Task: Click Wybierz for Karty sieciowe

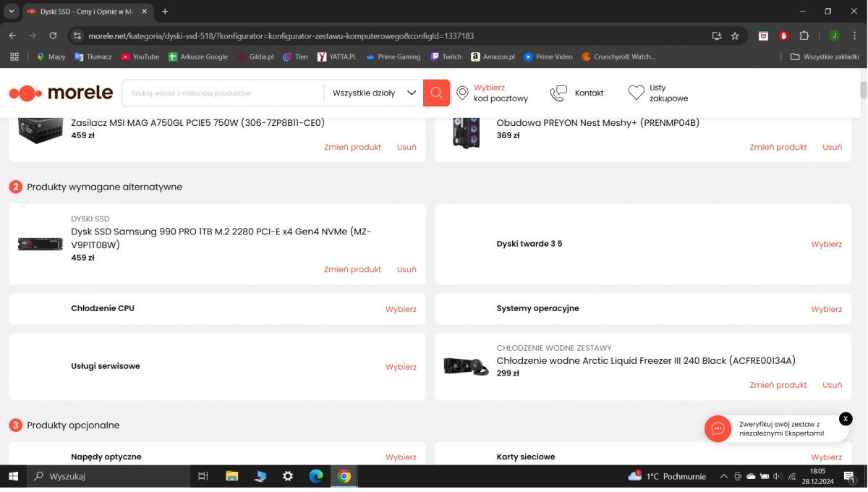Action: click(827, 457)
